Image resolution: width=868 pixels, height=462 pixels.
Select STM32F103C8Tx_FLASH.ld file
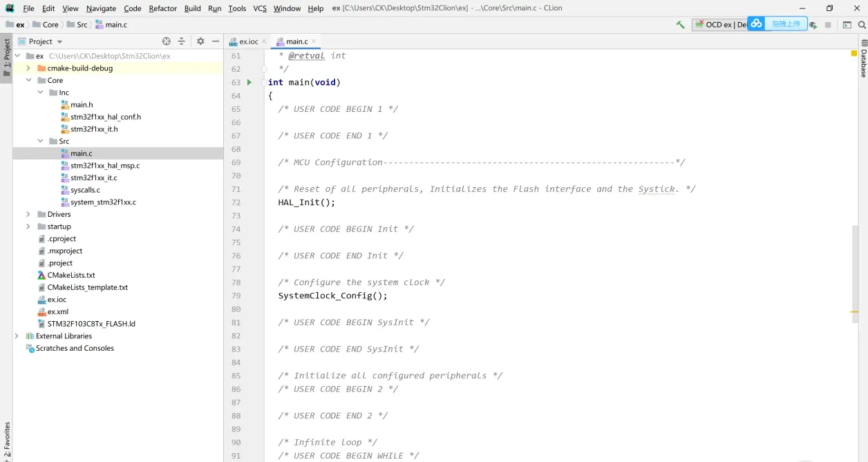pos(91,324)
